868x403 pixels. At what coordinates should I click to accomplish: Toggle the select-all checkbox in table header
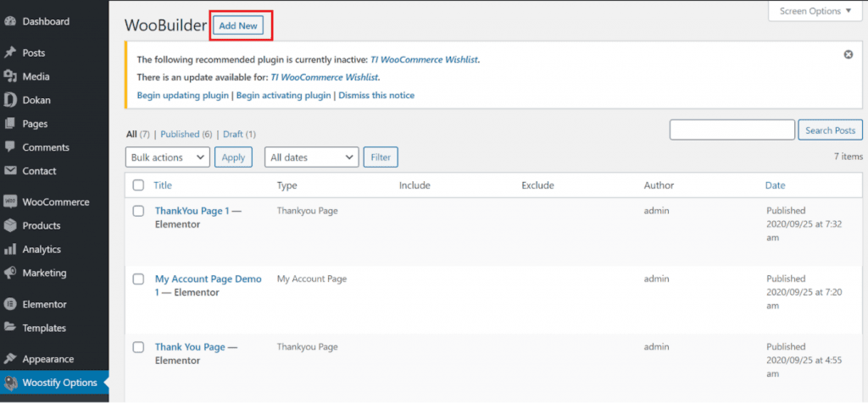coord(138,185)
